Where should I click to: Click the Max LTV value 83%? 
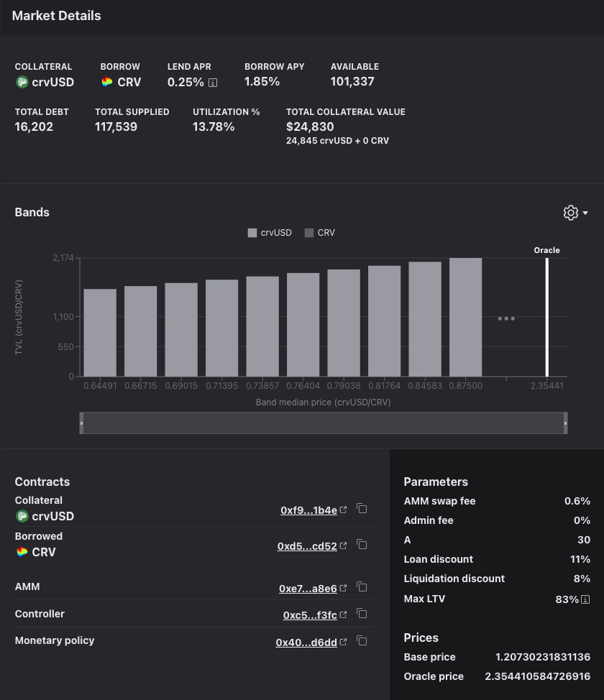click(567, 599)
